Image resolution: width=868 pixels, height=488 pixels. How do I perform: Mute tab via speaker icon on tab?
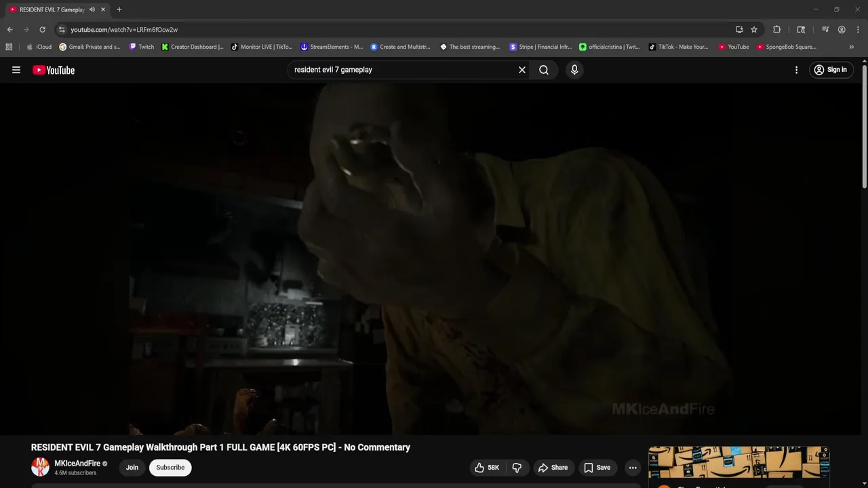coord(92,9)
